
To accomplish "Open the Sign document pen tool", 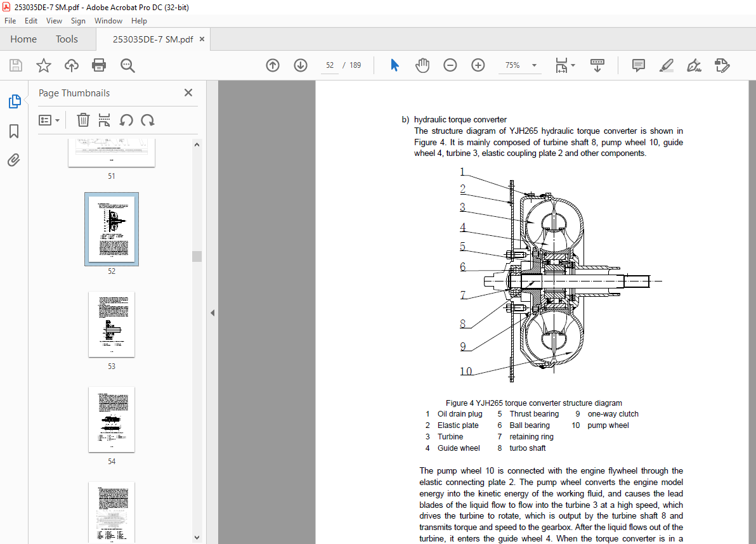I will click(694, 65).
